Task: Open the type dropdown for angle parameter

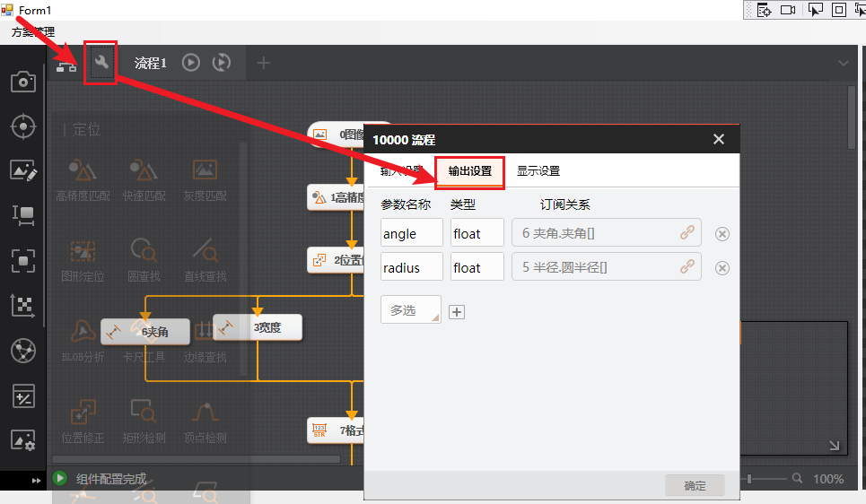Action: [477, 233]
